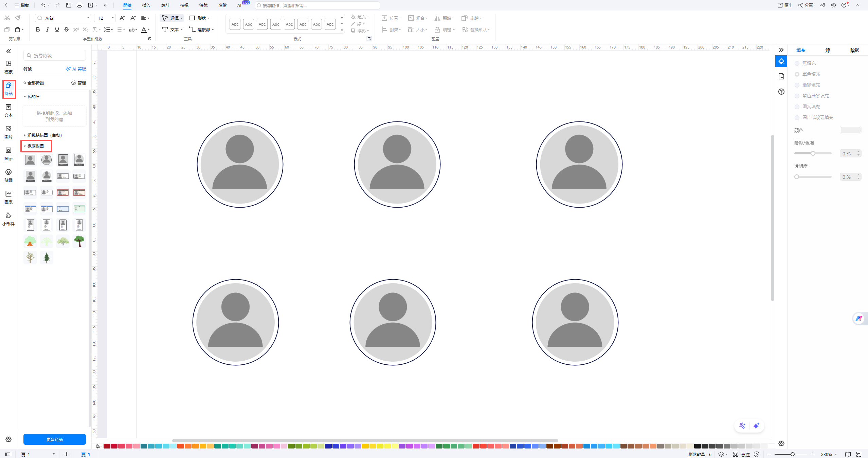Click the Italic formatting icon
This screenshot has height=458, width=868.
[x=47, y=30]
